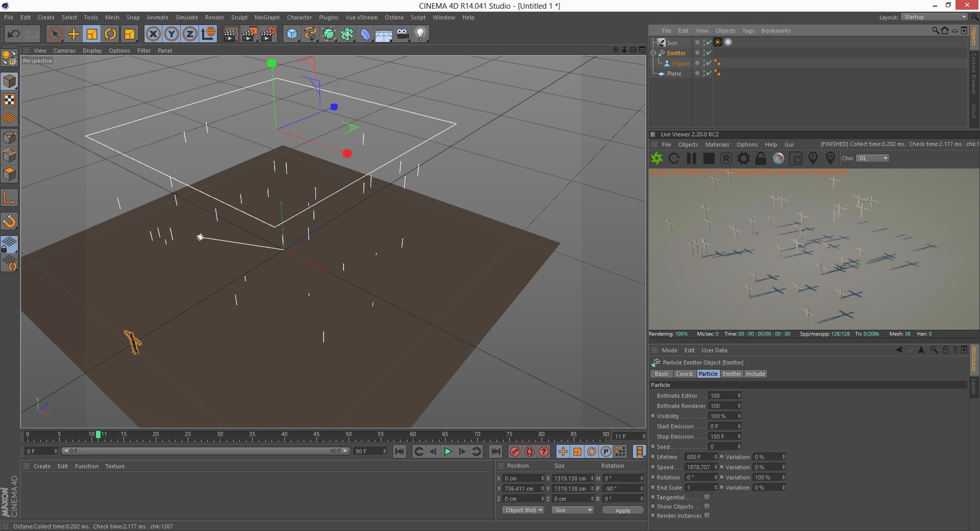This screenshot has width=980, height=531.
Task: Toggle the Plane object's green enable check
Action: [709, 73]
